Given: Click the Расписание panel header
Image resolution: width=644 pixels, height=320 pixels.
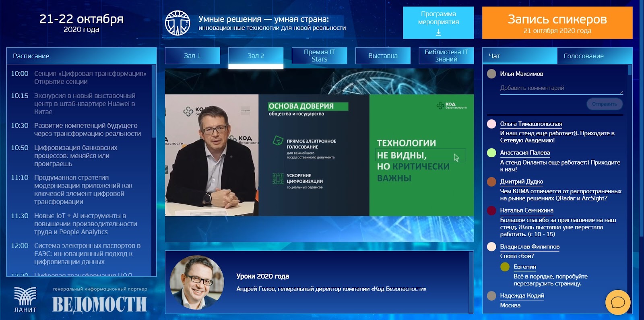Looking at the screenshot, I should [x=81, y=56].
